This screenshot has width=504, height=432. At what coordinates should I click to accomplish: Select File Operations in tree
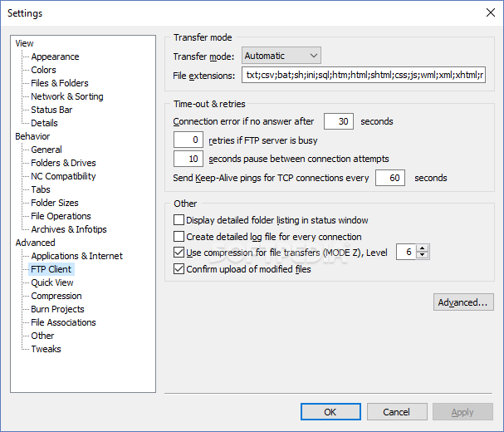click(61, 216)
